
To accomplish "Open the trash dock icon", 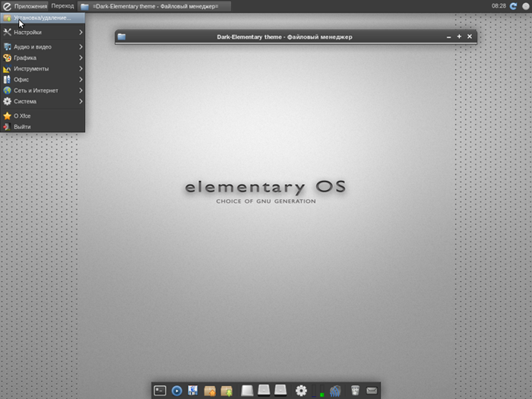I will tap(355, 390).
